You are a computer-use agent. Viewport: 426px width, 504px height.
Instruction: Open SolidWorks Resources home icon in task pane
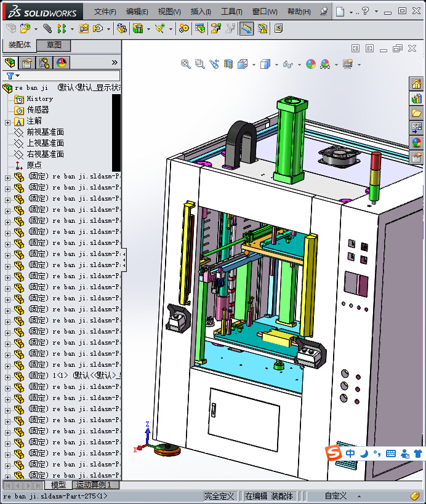(x=416, y=84)
